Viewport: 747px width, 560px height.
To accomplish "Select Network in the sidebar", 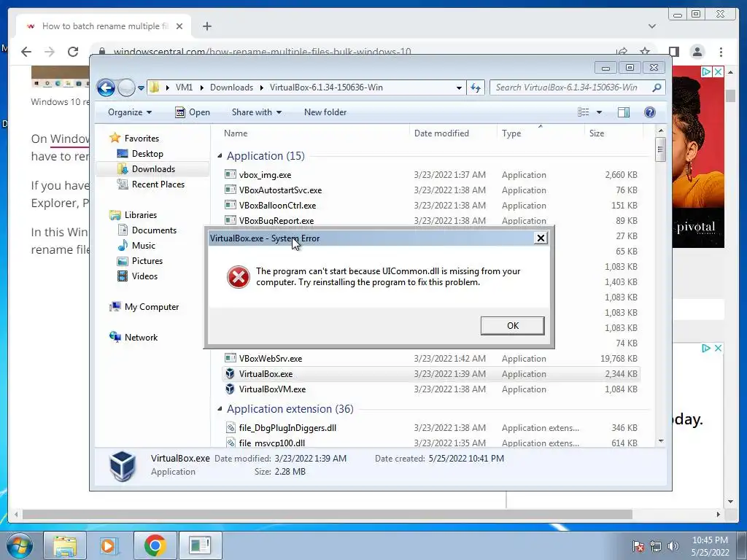I will [x=141, y=338].
